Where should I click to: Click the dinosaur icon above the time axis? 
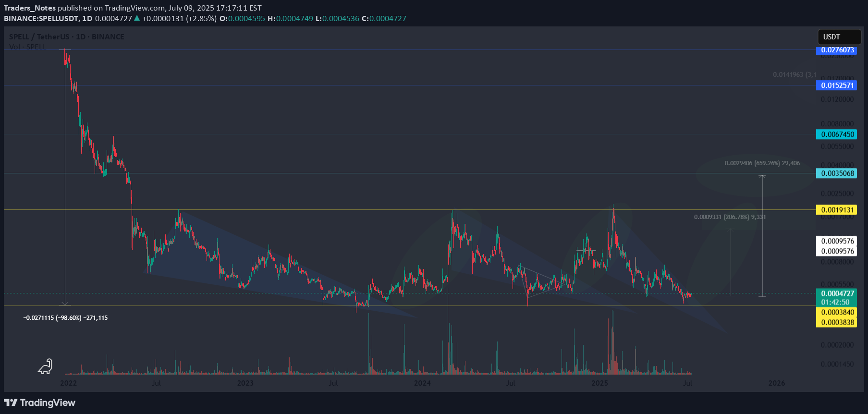45,366
